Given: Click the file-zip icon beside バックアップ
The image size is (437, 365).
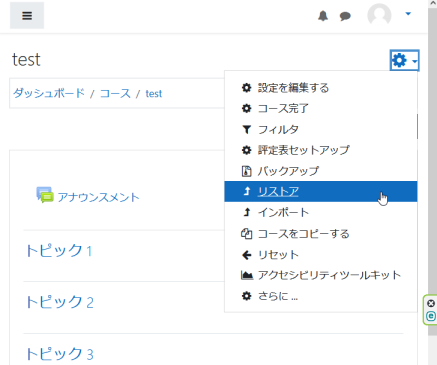Looking at the screenshot, I should point(246,171).
